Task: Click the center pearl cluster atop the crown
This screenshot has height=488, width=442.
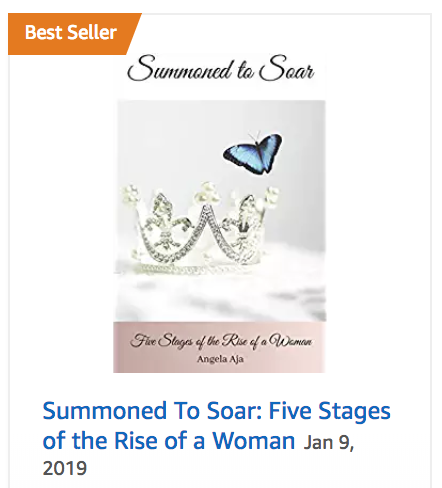Action: pos(207,192)
